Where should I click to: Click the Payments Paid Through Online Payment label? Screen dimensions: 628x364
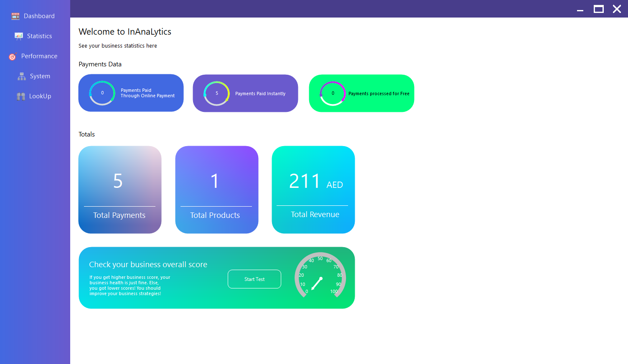(x=147, y=93)
